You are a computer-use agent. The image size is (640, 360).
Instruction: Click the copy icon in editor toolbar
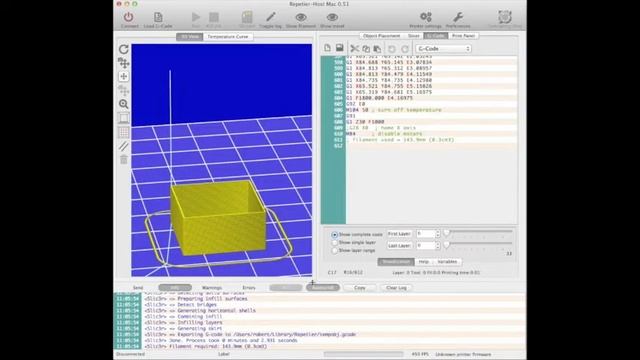366,49
